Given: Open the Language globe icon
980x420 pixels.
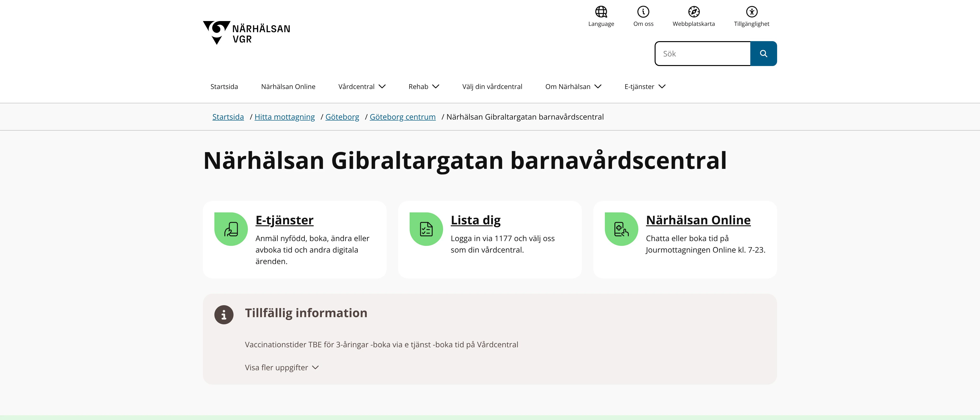Looking at the screenshot, I should [601, 12].
